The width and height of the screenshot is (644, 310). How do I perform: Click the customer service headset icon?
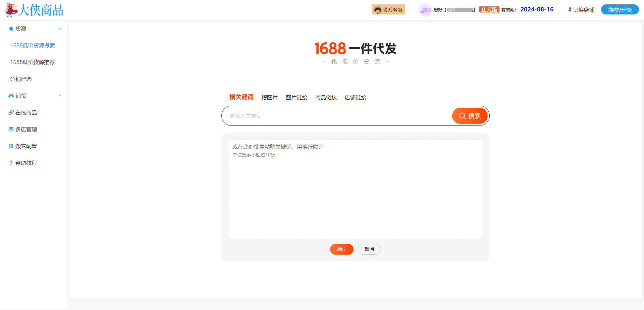click(x=378, y=10)
